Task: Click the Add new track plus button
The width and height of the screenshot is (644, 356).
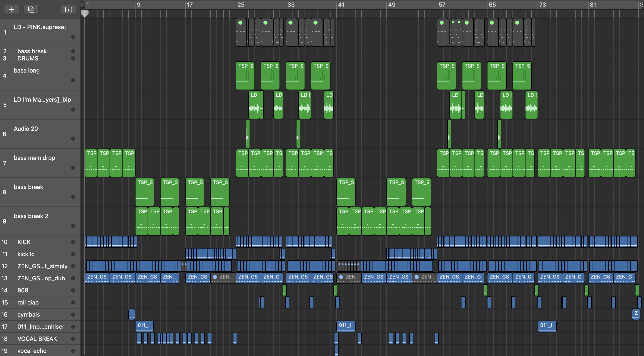Action: [12, 9]
